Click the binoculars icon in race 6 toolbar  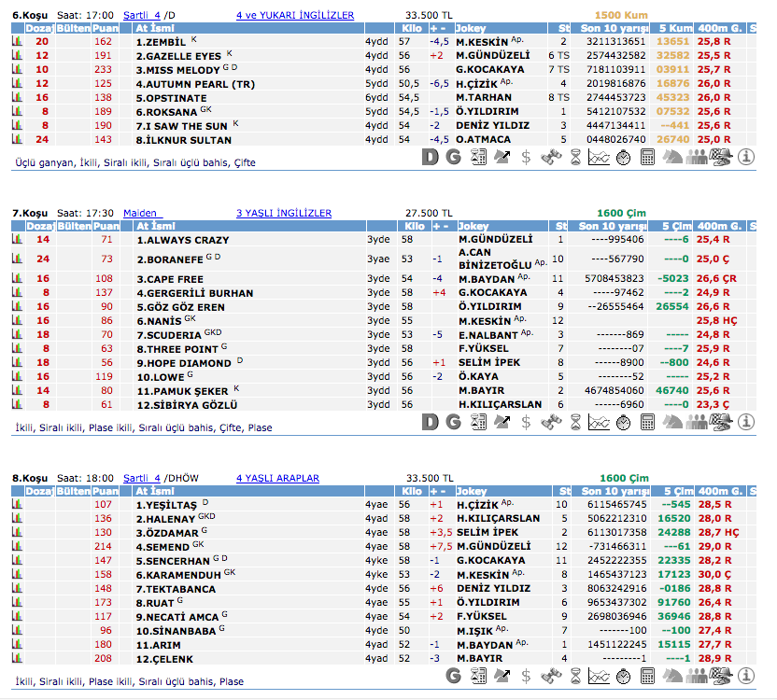pos(550,158)
